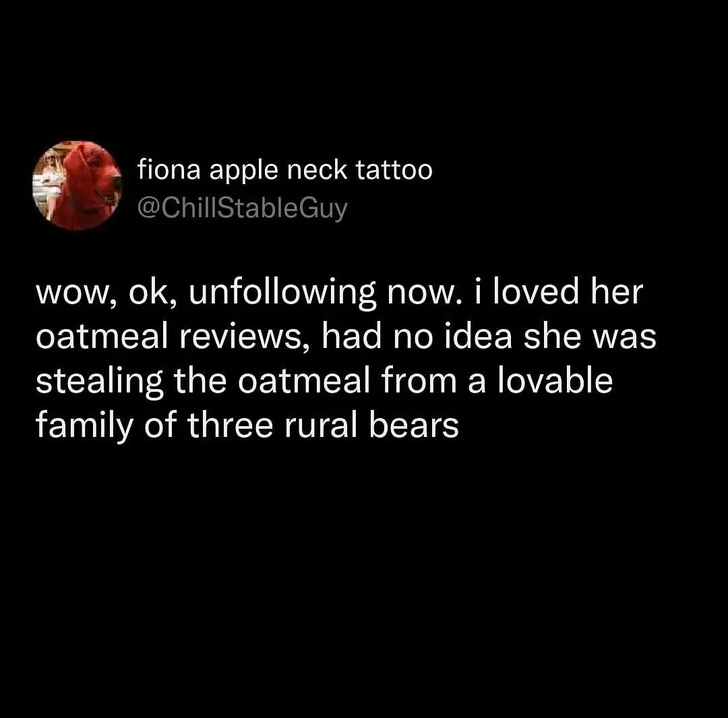This screenshot has height=718, width=728.
Task: Click the word 'bears' ending the tweet
Action: (x=414, y=425)
